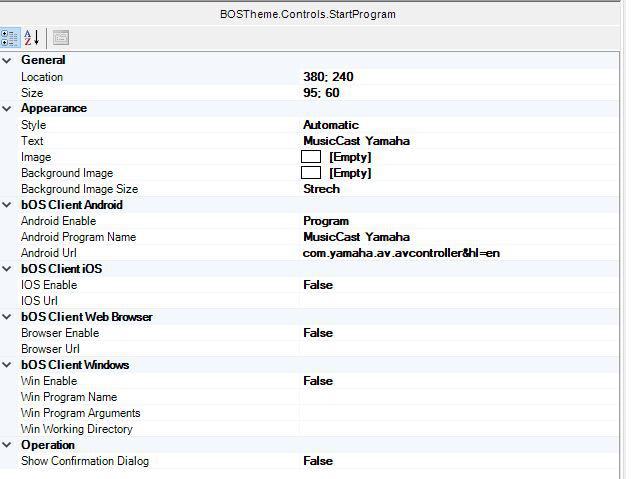631x479 pixels.
Task: Collapse the bOS Client iOS section
Action: click(8, 269)
